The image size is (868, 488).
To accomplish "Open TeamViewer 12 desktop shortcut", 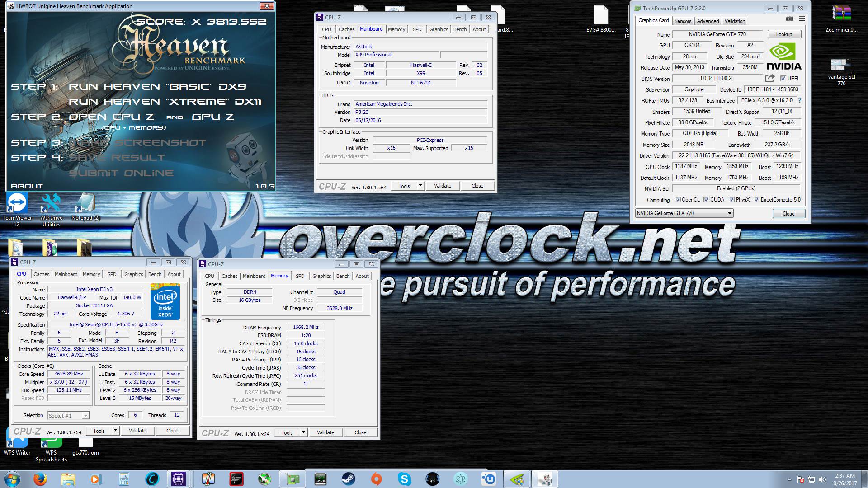I will [17, 210].
